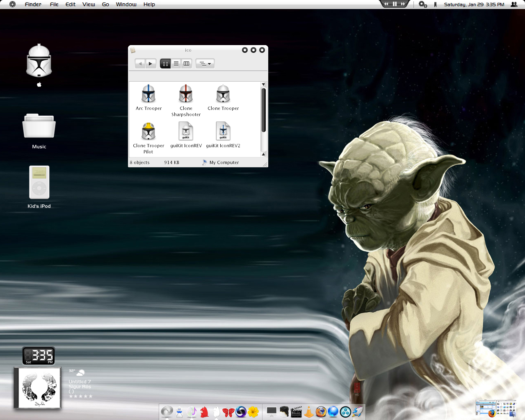Open the yellow flower app in dock
The width and height of the screenshot is (525, 420).
253,411
